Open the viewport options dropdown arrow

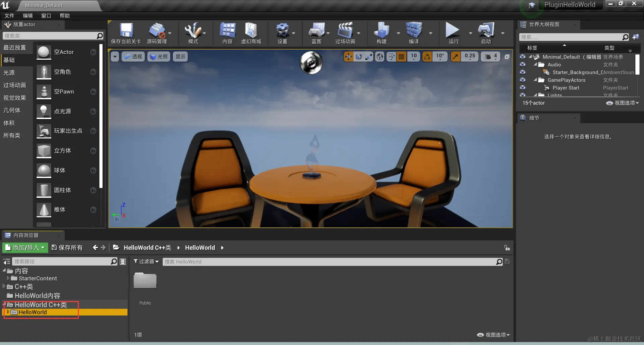(115, 57)
